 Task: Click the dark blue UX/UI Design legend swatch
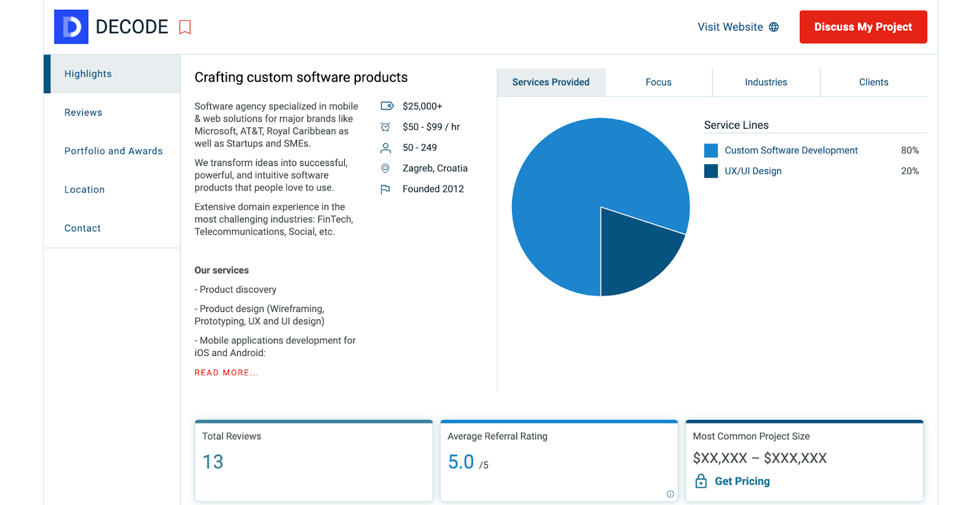tap(710, 171)
